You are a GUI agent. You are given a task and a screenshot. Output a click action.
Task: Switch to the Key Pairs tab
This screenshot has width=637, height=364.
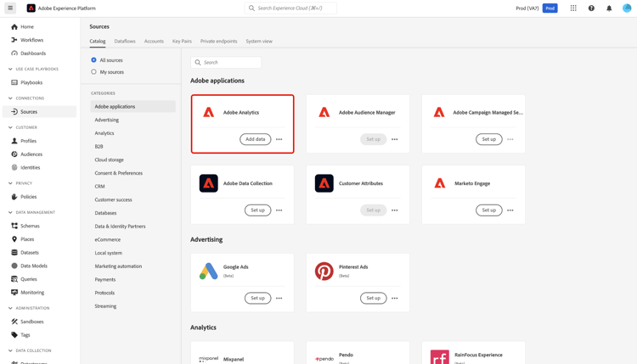182,41
